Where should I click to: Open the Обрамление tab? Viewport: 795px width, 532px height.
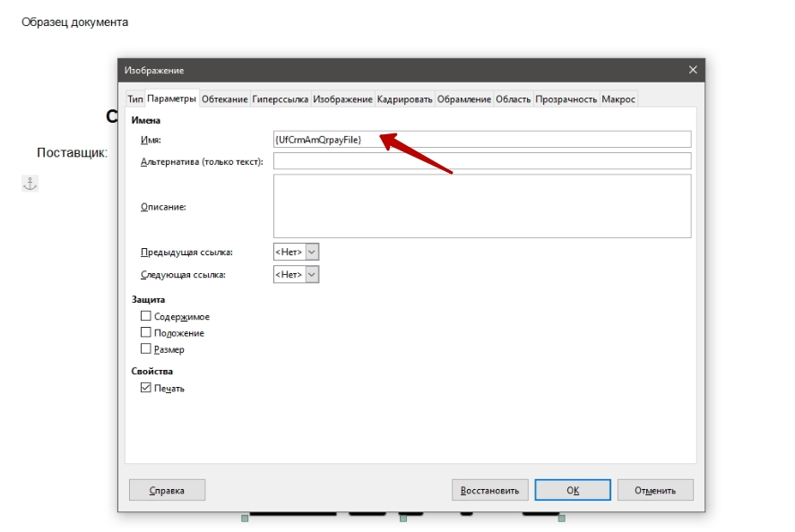[464, 99]
